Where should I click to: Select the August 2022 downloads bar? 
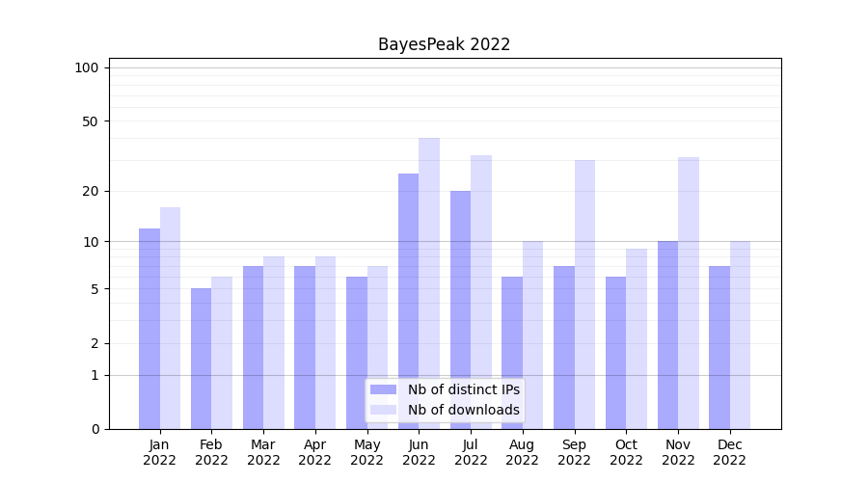click(532, 335)
